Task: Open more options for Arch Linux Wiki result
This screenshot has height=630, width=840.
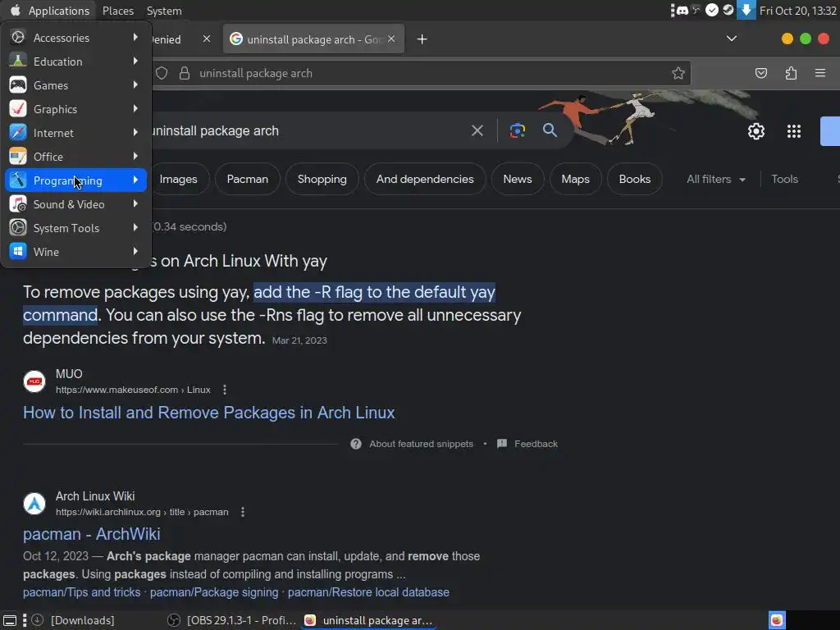Action: (243, 512)
